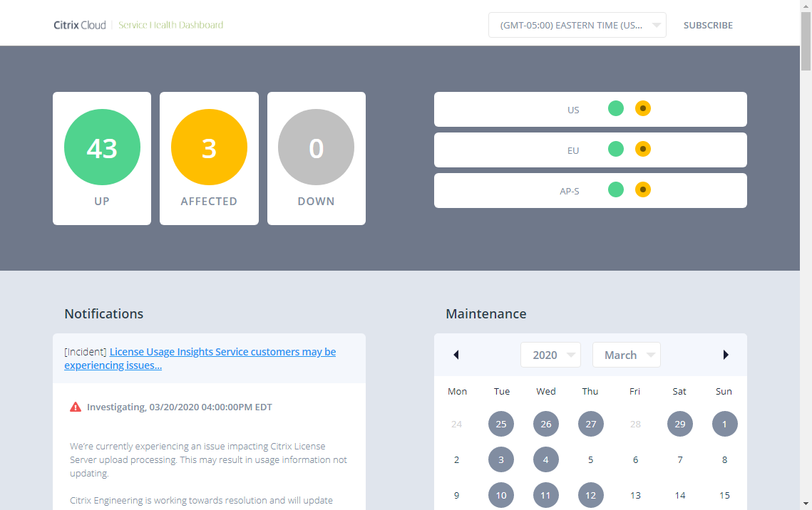
Task: Select highlighted date 12 on calendar
Action: [x=591, y=495]
